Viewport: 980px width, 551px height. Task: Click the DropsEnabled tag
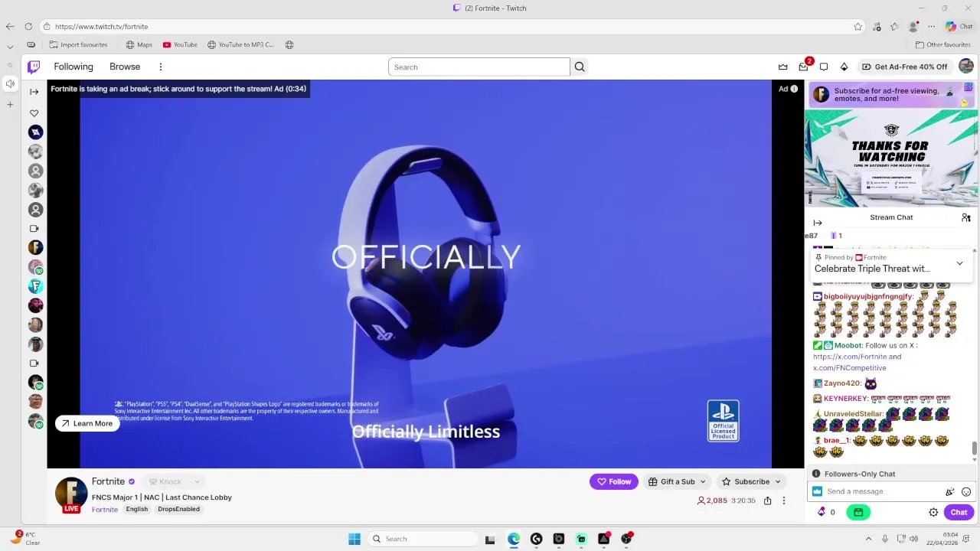pyautogui.click(x=178, y=510)
